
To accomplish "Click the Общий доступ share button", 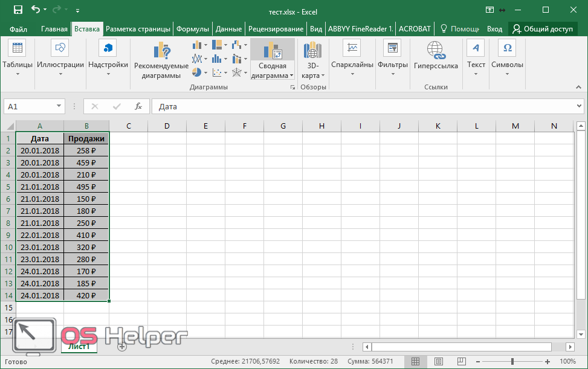I will (543, 29).
